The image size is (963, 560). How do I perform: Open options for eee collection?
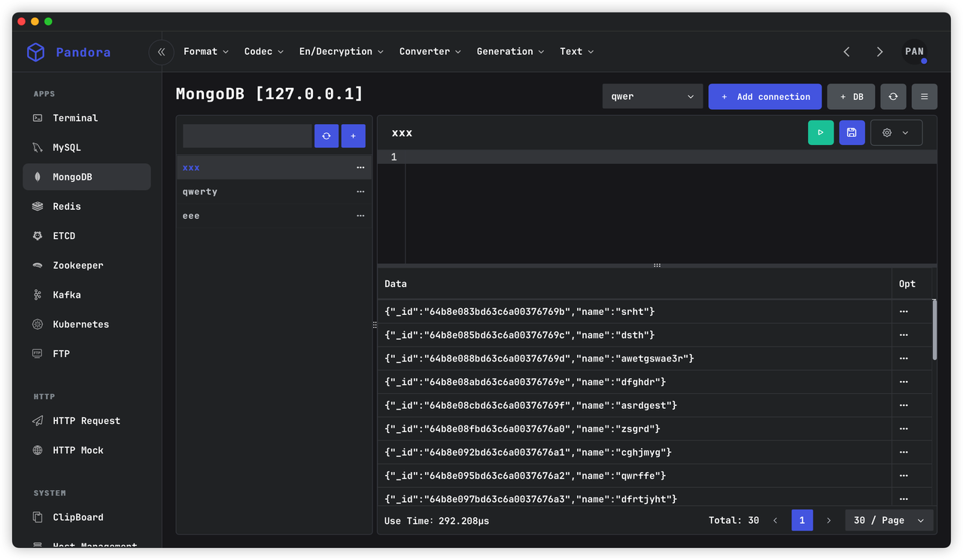point(360,216)
